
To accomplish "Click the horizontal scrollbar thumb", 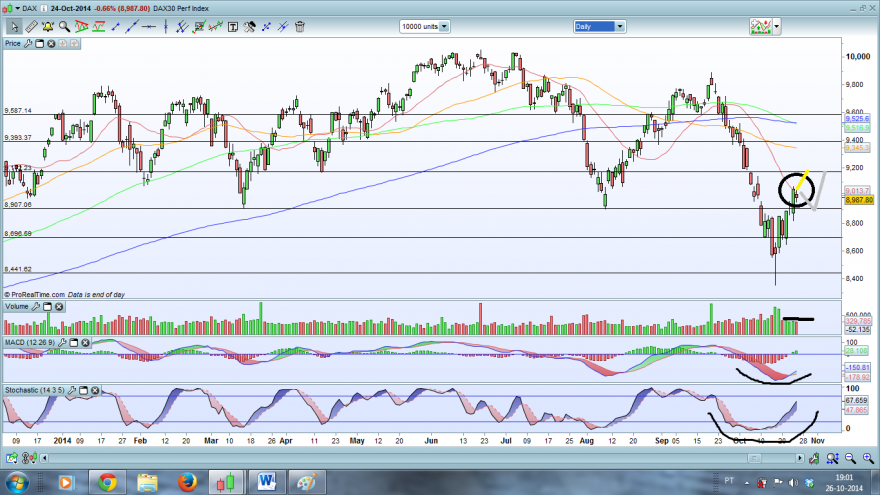I will [x=754, y=459].
